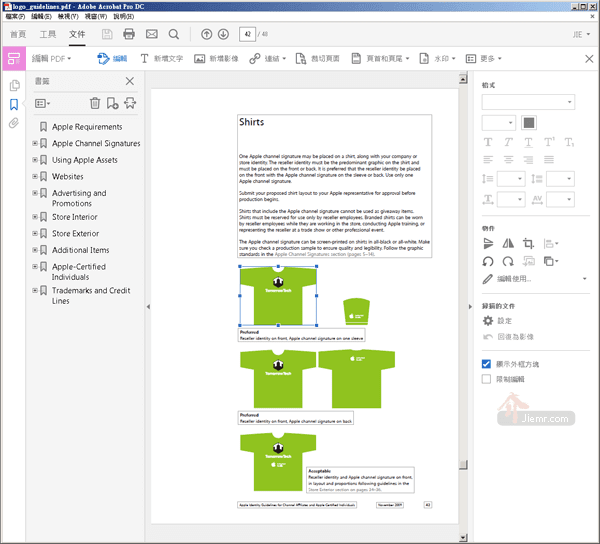Go to next page arrow

coord(223,34)
